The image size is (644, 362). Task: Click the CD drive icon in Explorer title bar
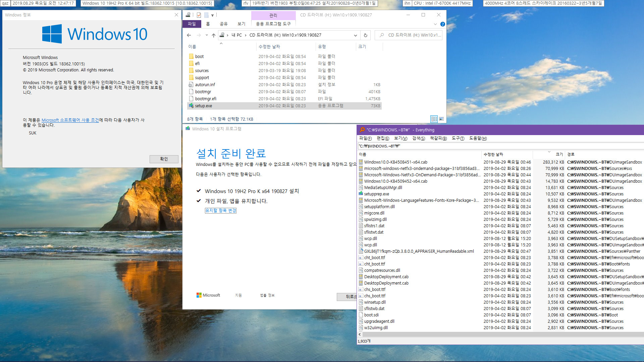click(188, 15)
